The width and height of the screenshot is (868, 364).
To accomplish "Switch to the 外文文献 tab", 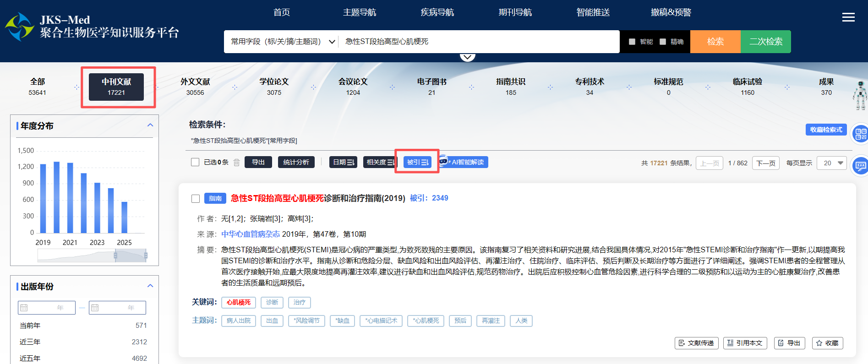I will click(x=195, y=87).
